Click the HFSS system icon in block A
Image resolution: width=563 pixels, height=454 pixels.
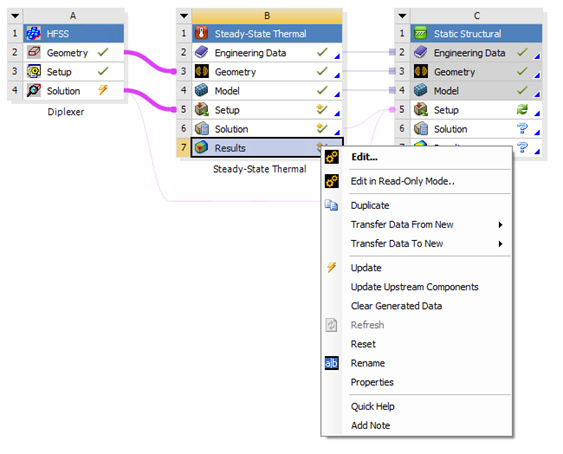pyautogui.click(x=34, y=33)
